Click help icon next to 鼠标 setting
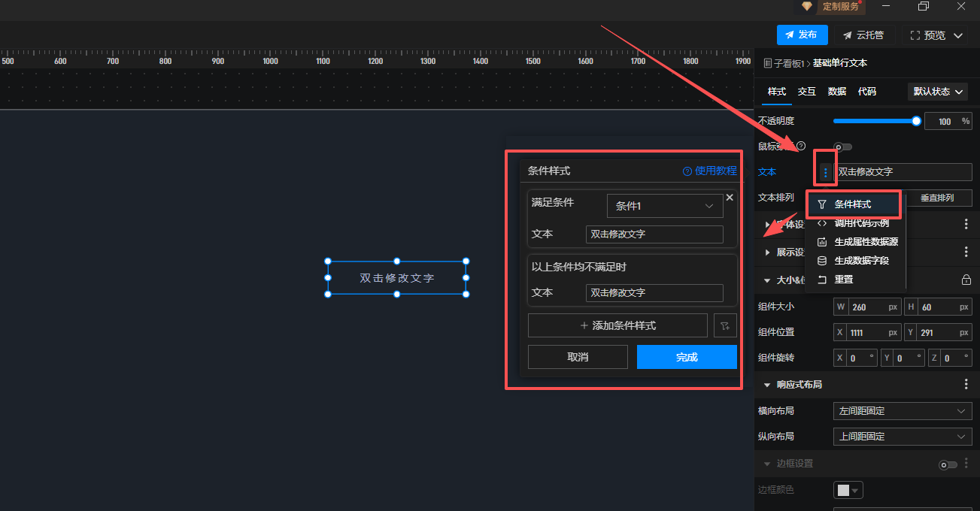The height and width of the screenshot is (511, 980). (x=801, y=146)
